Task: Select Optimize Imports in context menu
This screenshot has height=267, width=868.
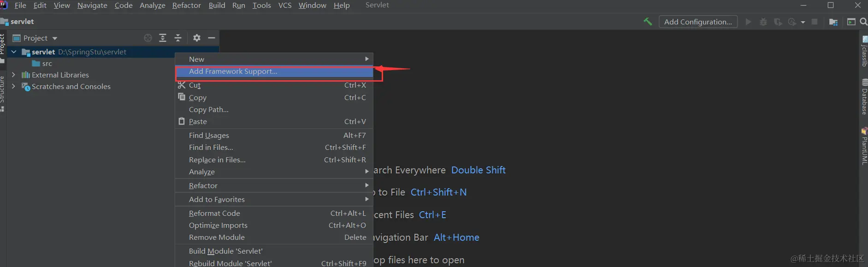Action: click(x=274, y=225)
